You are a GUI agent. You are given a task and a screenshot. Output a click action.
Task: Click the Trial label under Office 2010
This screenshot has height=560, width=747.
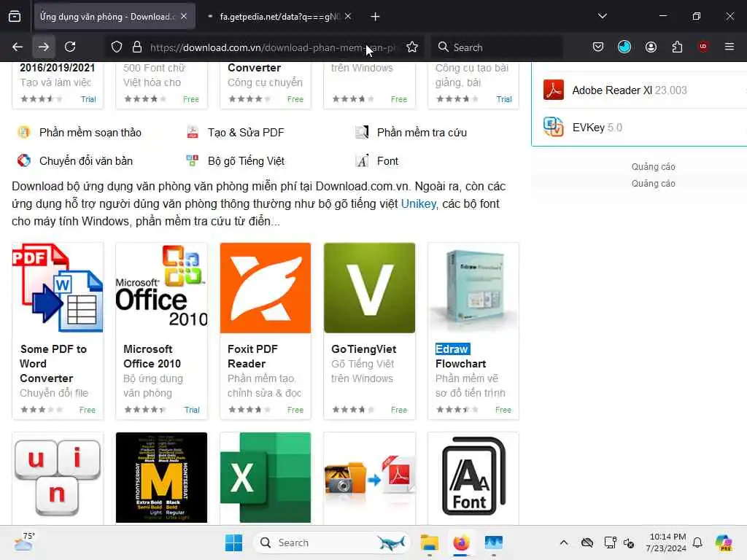[192, 410]
